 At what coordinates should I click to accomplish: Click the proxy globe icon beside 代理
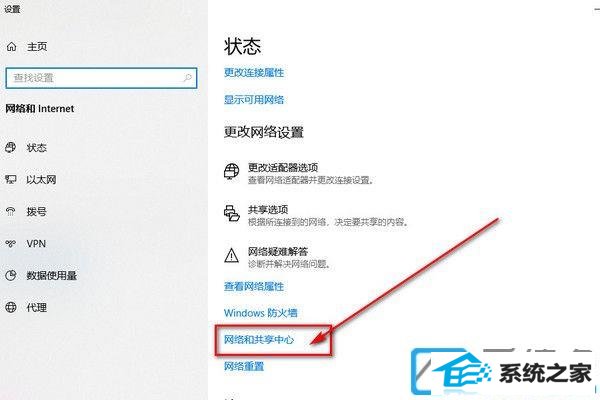(x=11, y=307)
